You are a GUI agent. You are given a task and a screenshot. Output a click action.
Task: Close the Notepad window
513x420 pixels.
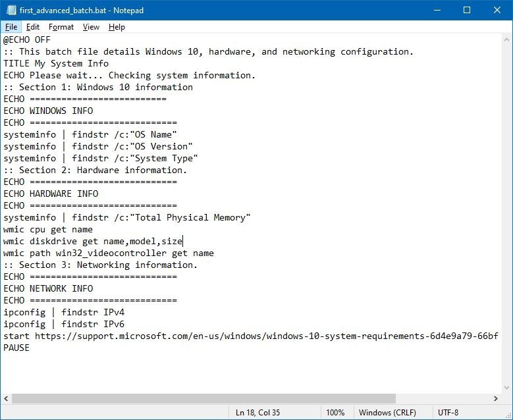click(x=497, y=10)
